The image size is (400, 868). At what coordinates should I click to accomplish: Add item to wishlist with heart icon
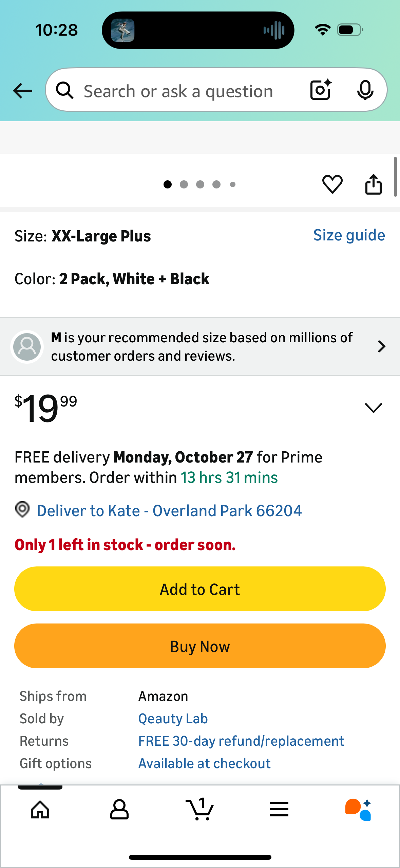click(332, 184)
